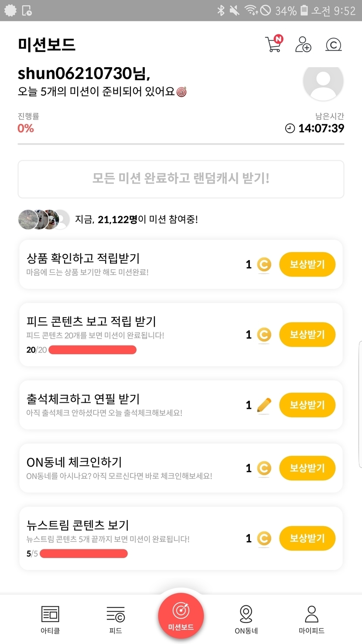Viewport: 362px width, 644px height.
Task: Tap the 미션보드 center button
Action: (x=181, y=617)
